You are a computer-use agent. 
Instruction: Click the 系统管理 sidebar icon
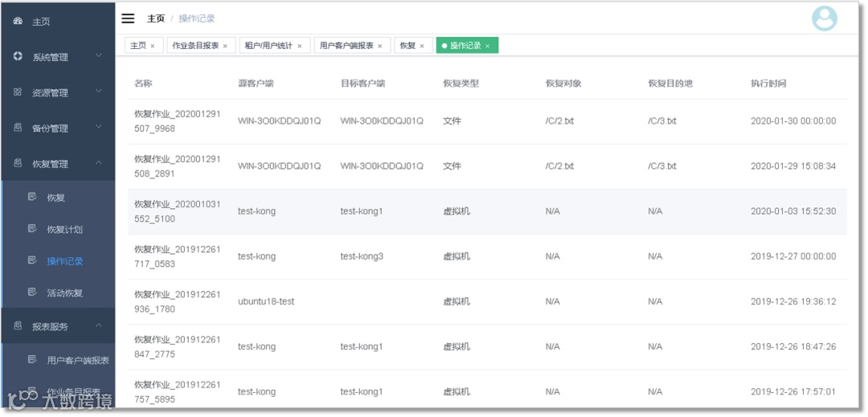click(x=18, y=56)
